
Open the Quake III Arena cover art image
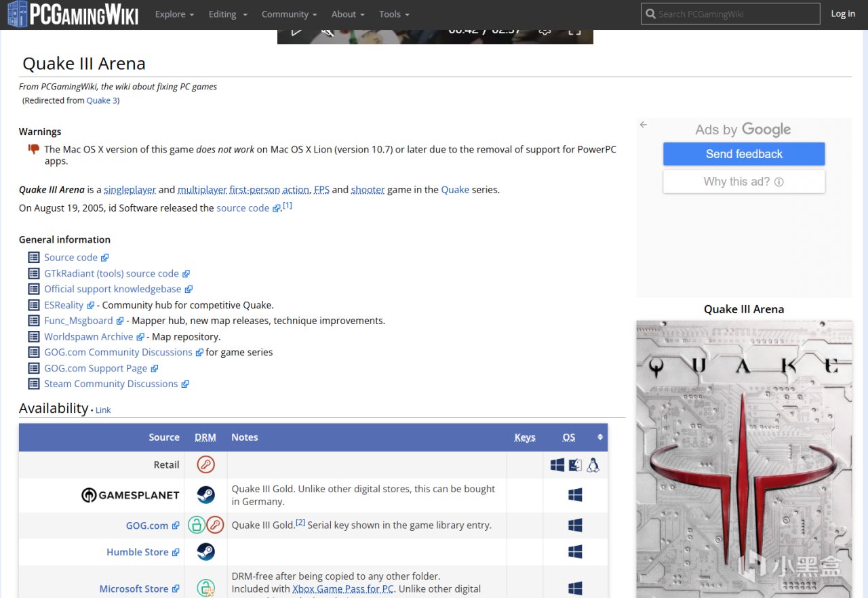coord(744,459)
